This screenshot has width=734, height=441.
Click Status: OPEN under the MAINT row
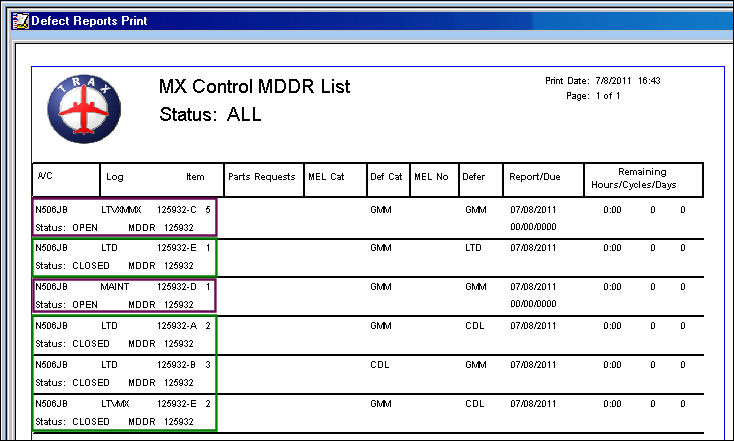pos(66,305)
